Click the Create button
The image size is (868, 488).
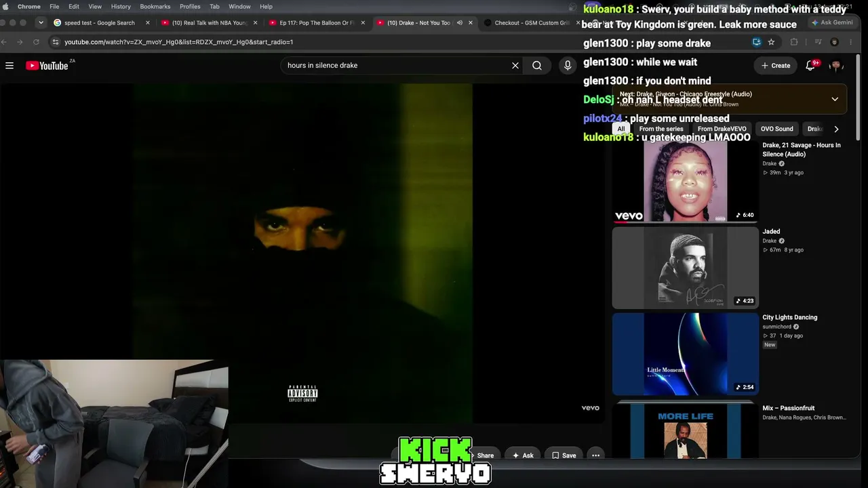776,66
